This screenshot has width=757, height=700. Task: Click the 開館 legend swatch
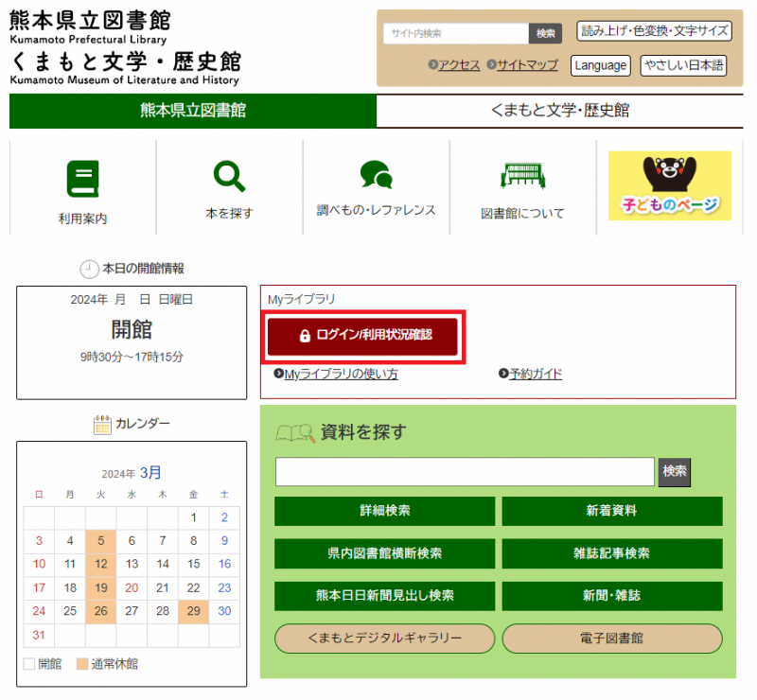29,664
